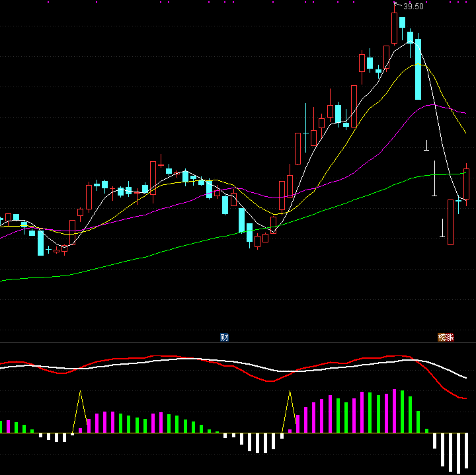This screenshot has height=475, width=476.
Task: Select the 39.50 peak price label
Action: point(413,7)
